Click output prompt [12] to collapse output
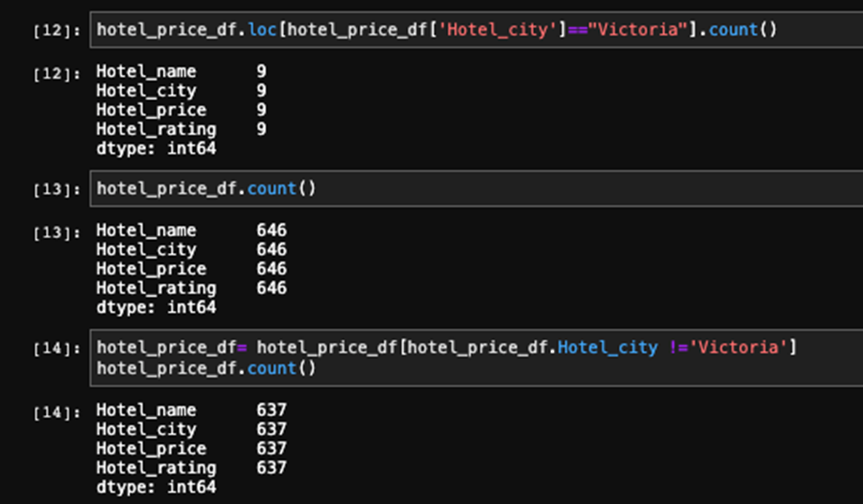The image size is (863, 504). 56,73
